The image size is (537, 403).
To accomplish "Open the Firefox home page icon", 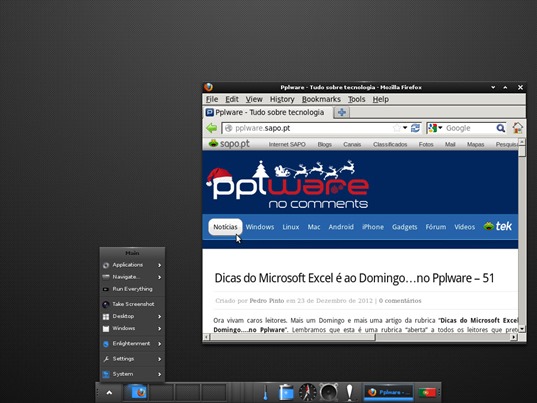I will pos(517,128).
